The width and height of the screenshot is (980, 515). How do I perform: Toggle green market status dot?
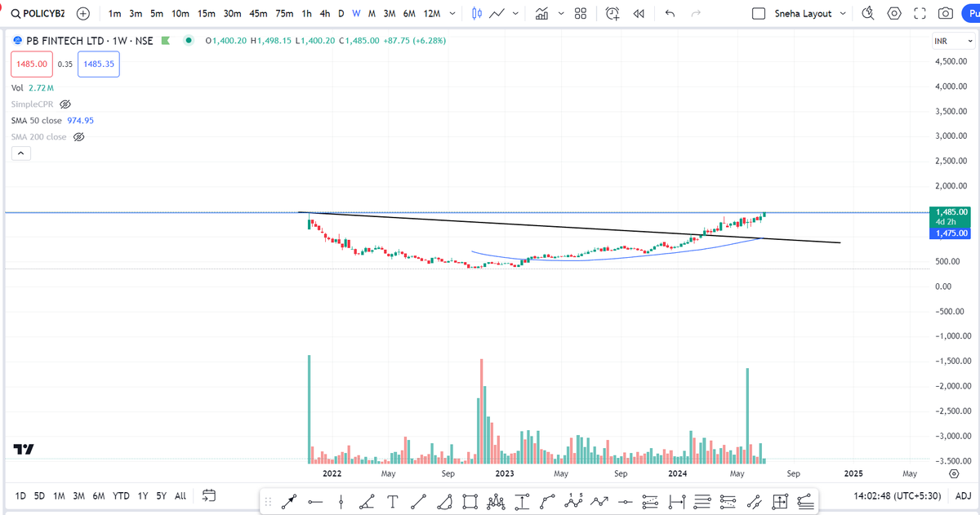[189, 40]
